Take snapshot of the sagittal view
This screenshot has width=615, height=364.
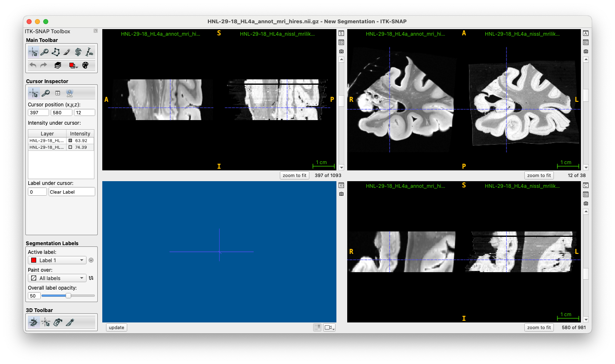(x=341, y=52)
